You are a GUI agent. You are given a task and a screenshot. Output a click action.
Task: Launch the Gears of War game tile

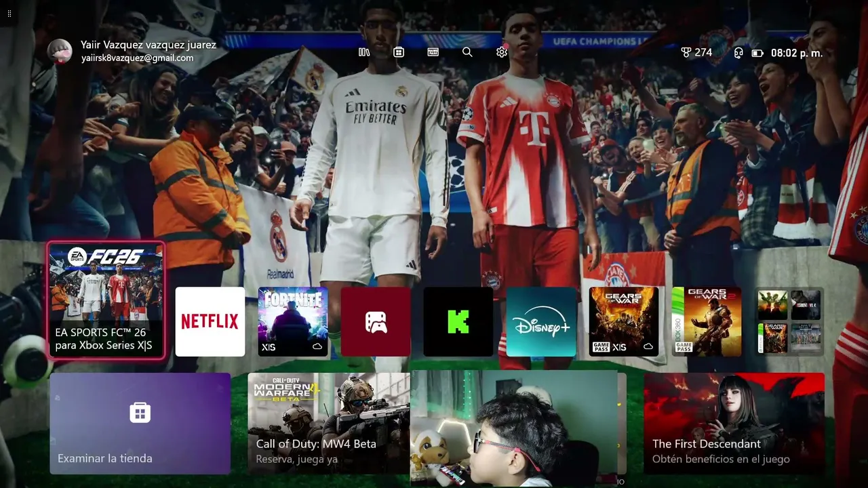pos(624,321)
